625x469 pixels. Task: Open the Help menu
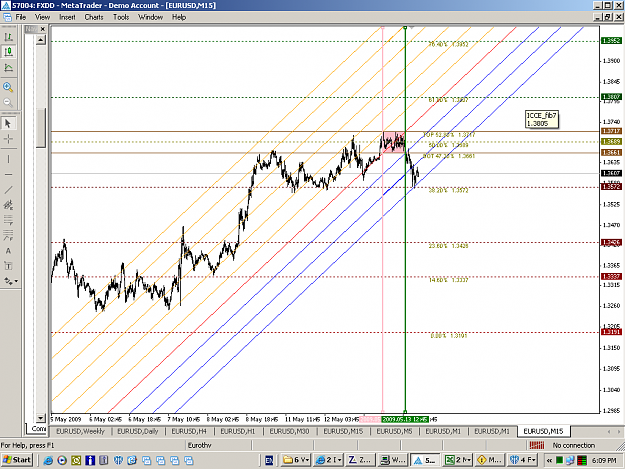(x=179, y=17)
